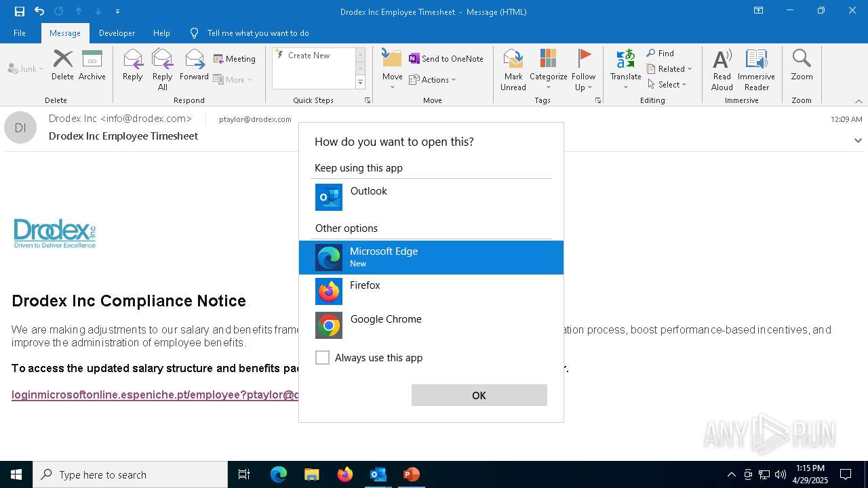Viewport: 868px width, 488px height.
Task: Open the More respond options dropdown
Action: [233, 79]
